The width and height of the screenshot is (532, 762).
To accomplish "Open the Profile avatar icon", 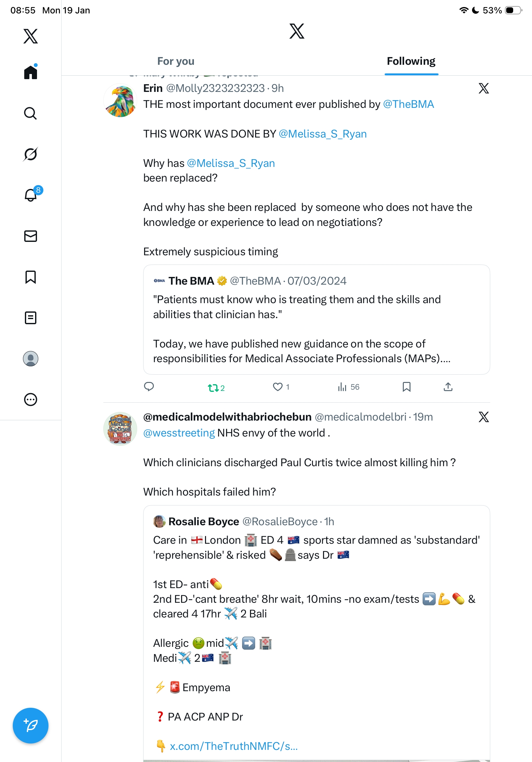I will 31,358.
